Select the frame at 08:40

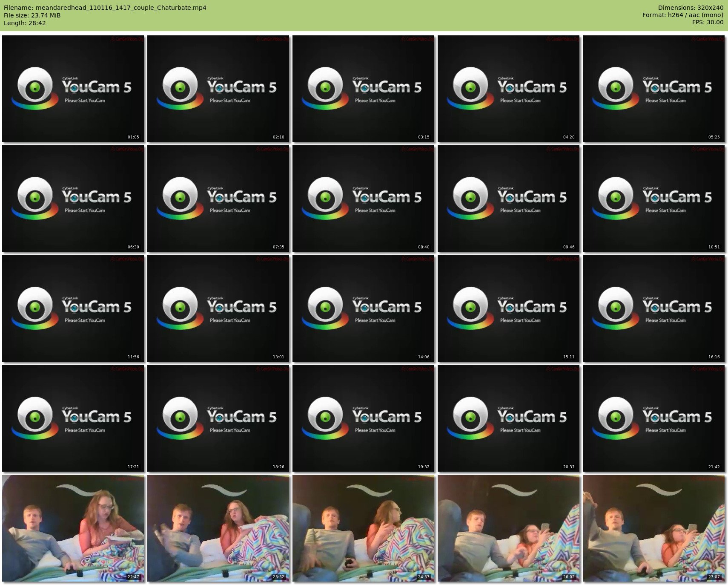coord(364,199)
